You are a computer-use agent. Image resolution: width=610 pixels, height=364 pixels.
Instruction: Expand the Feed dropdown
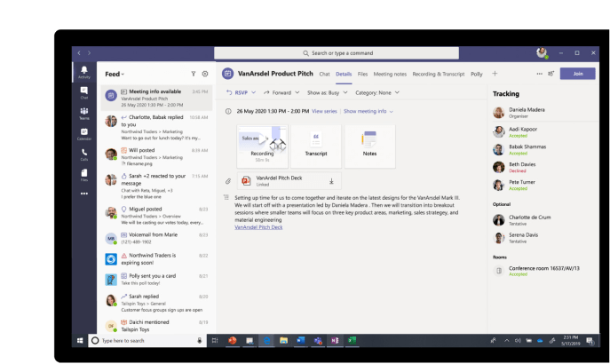point(115,74)
